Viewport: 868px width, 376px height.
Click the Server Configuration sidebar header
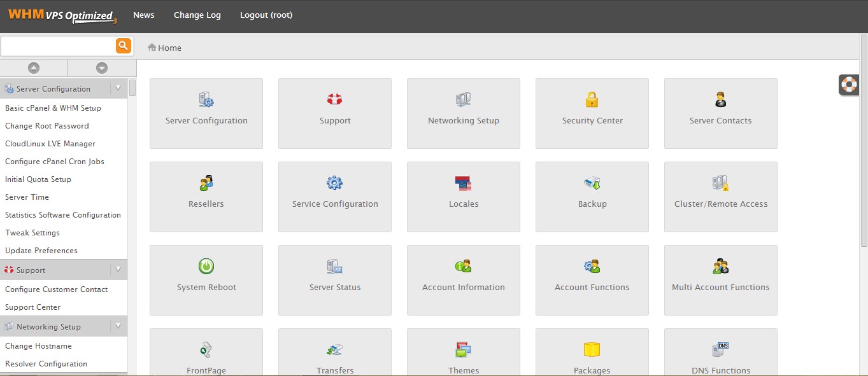coord(64,88)
